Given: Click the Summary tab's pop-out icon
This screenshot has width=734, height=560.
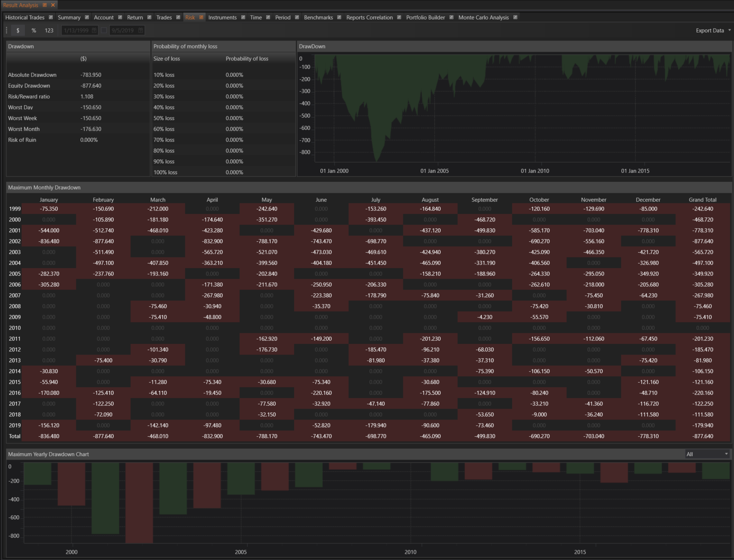Looking at the screenshot, I should (87, 18).
